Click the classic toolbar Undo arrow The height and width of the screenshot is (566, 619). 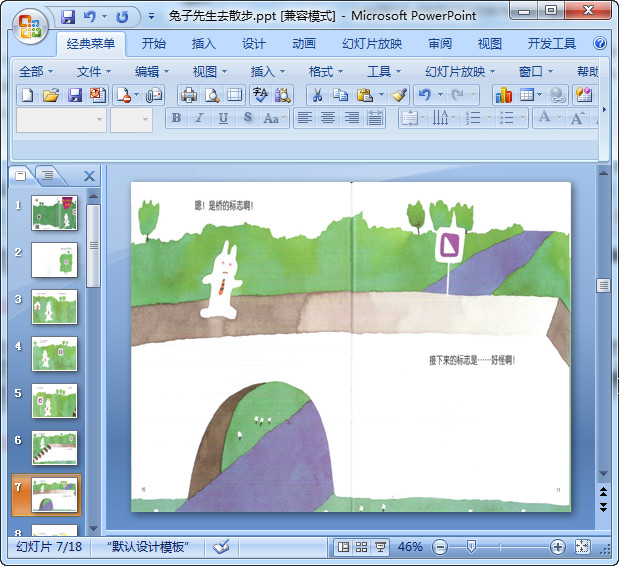point(425,95)
